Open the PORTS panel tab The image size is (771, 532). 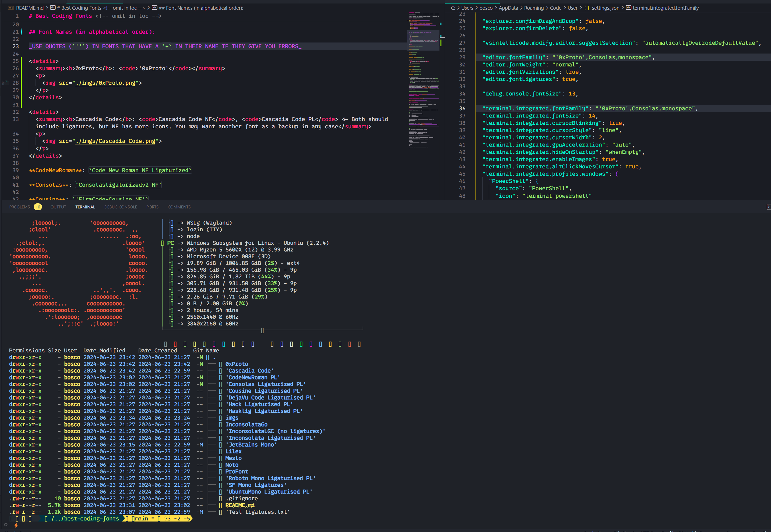click(x=152, y=207)
